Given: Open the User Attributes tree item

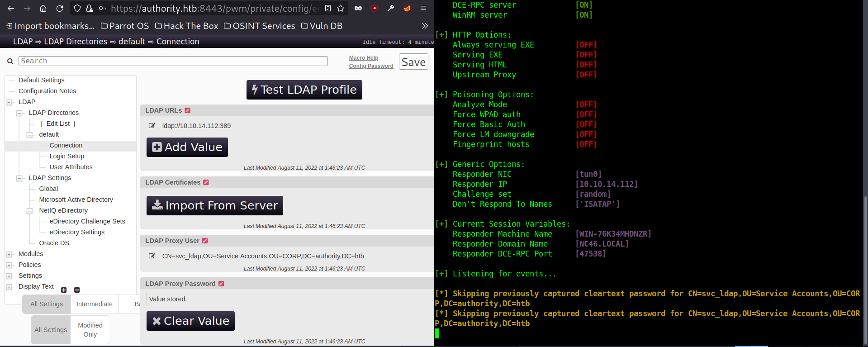Looking at the screenshot, I should pyautogui.click(x=71, y=167).
